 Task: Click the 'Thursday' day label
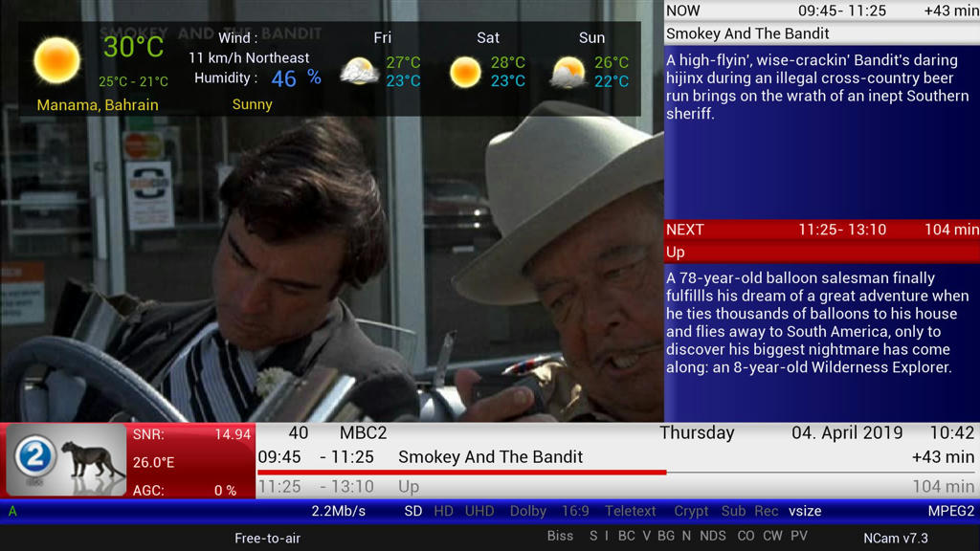697,433
